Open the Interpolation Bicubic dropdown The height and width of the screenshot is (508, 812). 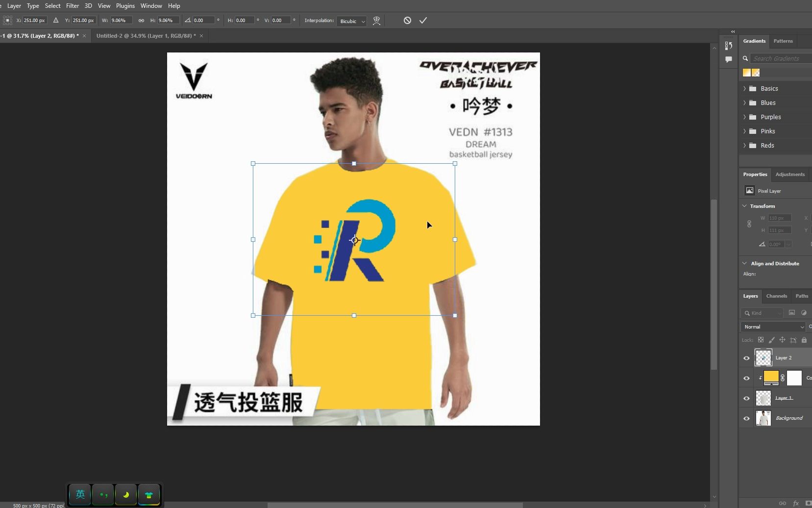pos(351,21)
